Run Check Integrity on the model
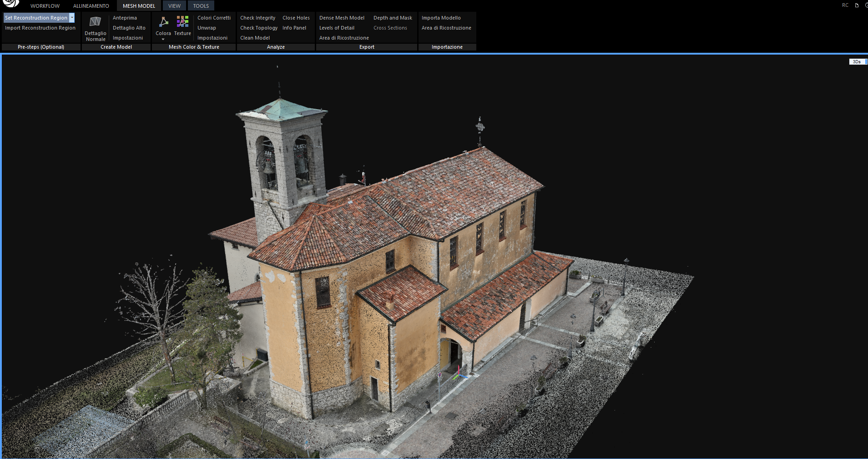The height and width of the screenshot is (459, 868). (257, 18)
